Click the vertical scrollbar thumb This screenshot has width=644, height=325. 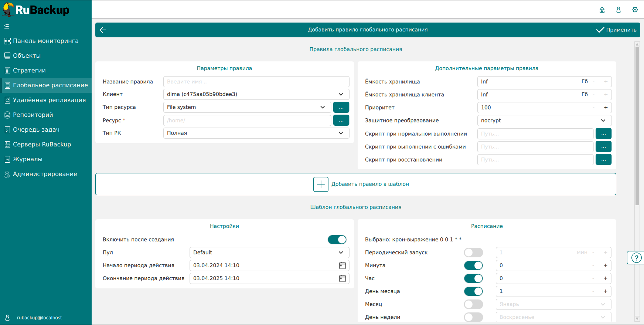pyautogui.click(x=637, y=126)
